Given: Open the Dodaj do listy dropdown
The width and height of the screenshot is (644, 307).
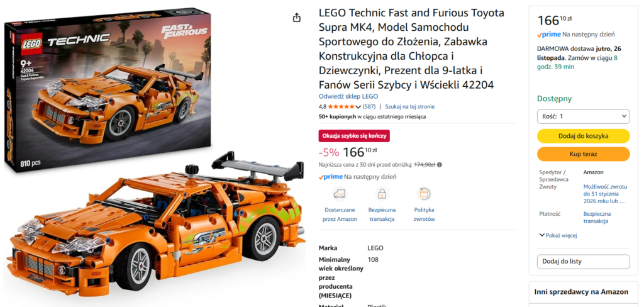Looking at the screenshot, I should coord(583,261).
